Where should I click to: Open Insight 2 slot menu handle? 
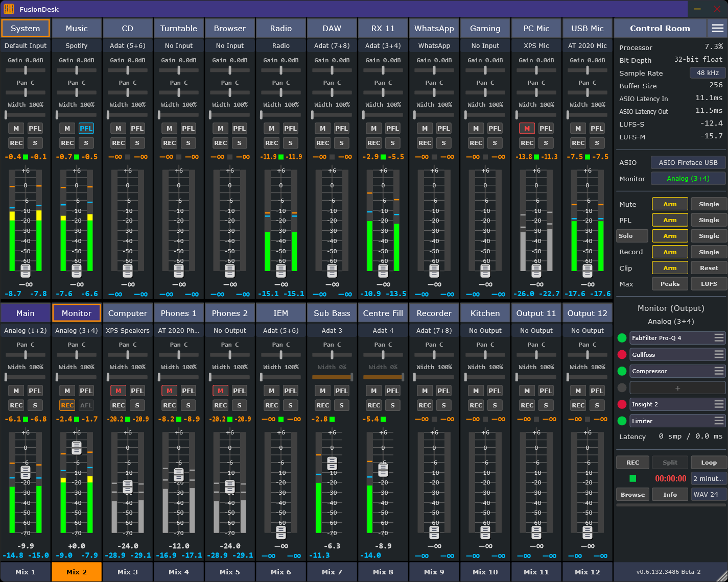(719, 404)
